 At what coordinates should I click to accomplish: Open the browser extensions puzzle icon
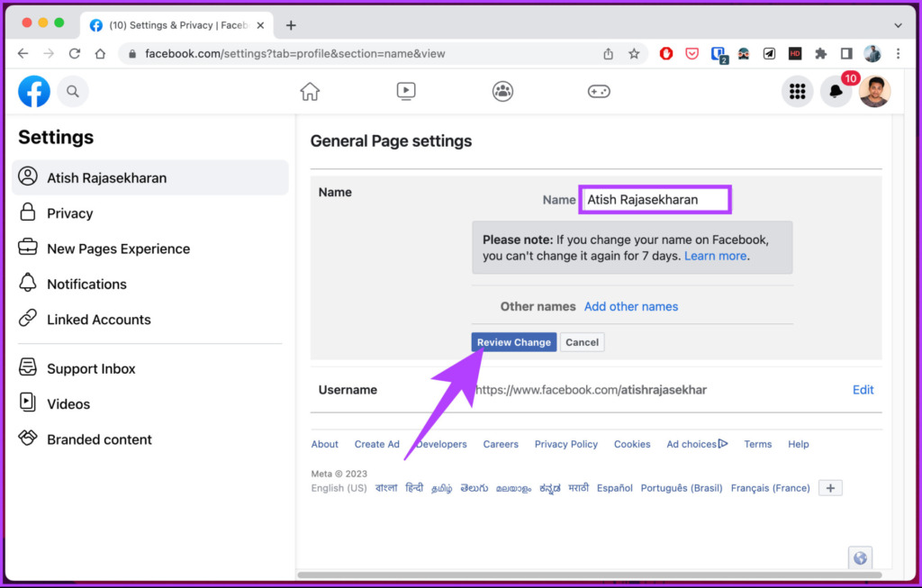pyautogui.click(x=821, y=53)
